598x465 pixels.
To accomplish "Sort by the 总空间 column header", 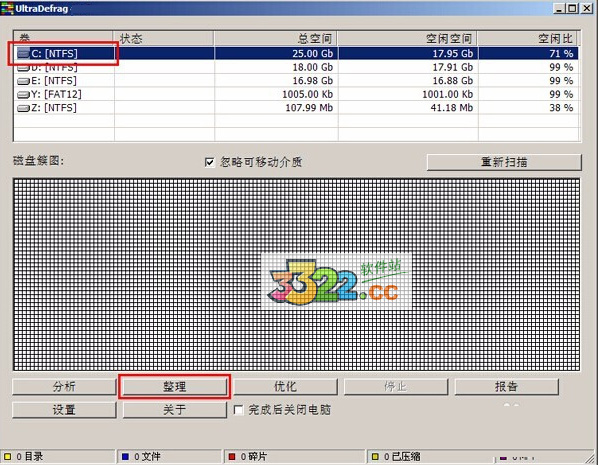I will (x=275, y=39).
